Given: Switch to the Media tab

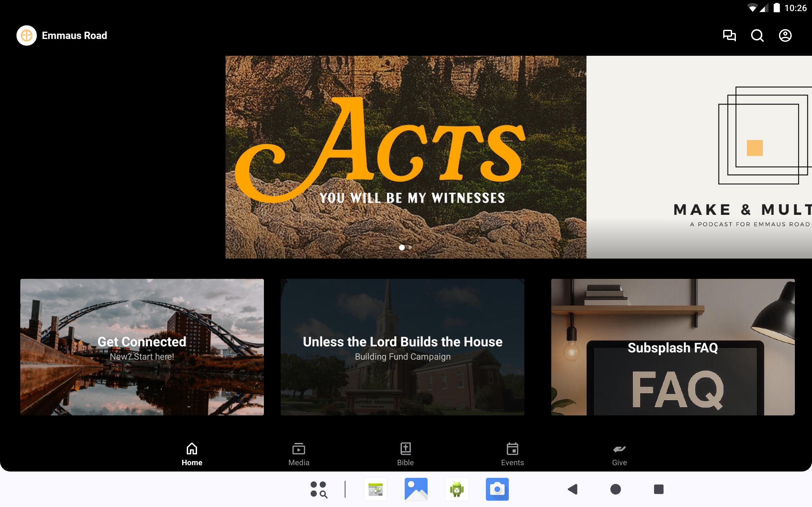Looking at the screenshot, I should [298, 454].
